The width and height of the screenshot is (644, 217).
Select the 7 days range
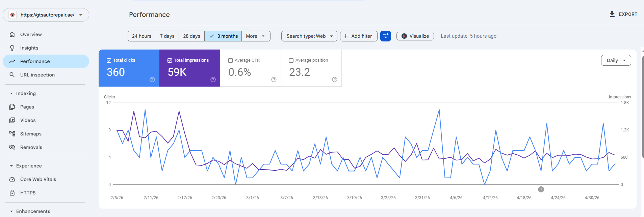click(x=167, y=36)
